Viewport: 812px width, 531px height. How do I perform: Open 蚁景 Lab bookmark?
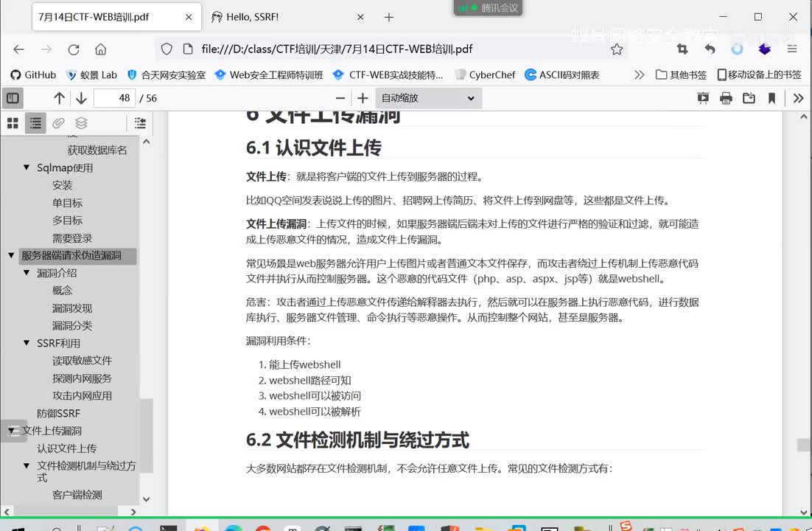[91, 74]
